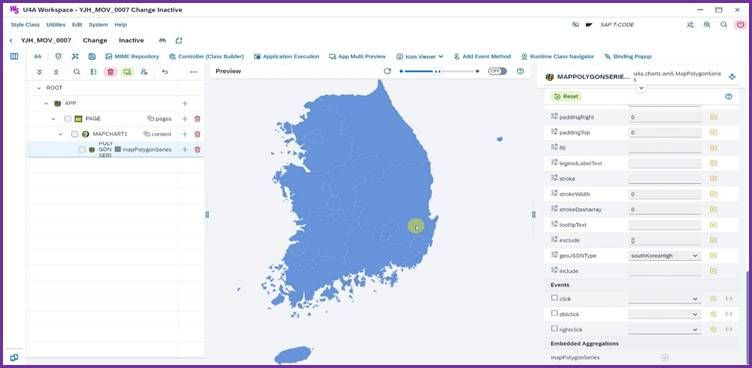Screen dimensions: 752x368
Task: Open Binding Popup
Action: [628, 56]
